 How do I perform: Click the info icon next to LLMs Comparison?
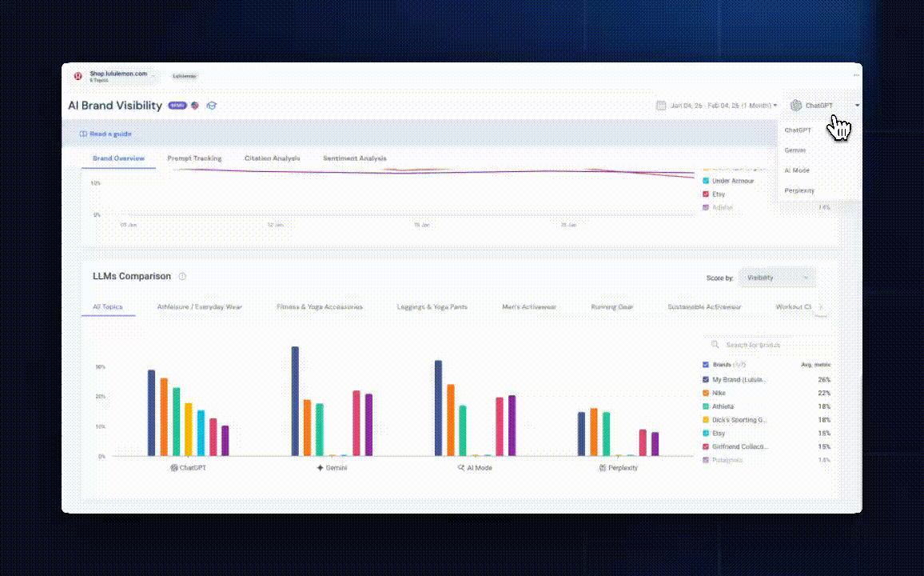coord(182,277)
